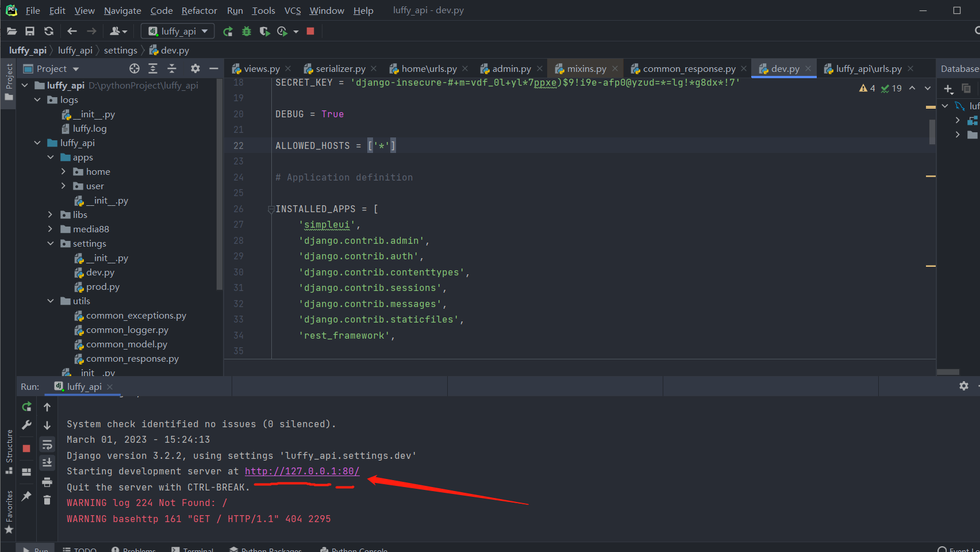The width and height of the screenshot is (980, 552).
Task: Close the admin.py tab
Action: [x=540, y=68]
